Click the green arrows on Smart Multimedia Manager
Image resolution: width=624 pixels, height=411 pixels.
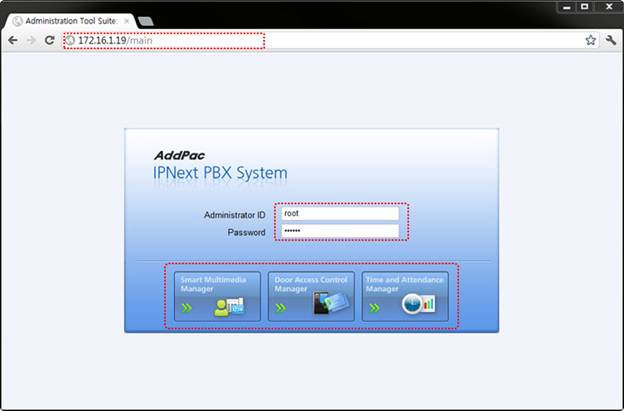point(187,308)
